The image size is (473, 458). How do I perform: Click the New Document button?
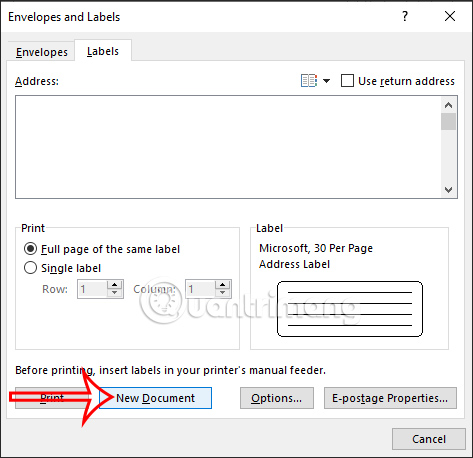click(x=155, y=398)
